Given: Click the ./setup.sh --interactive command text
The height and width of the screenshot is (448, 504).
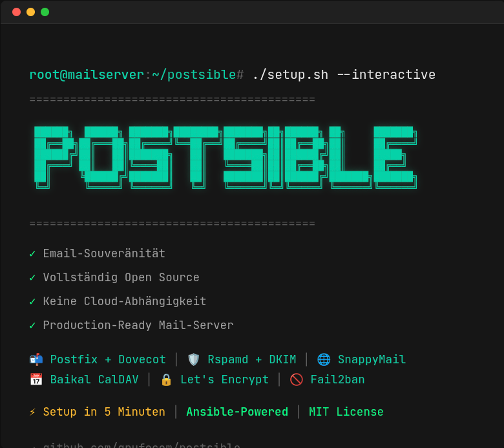Looking at the screenshot, I should coord(343,74).
